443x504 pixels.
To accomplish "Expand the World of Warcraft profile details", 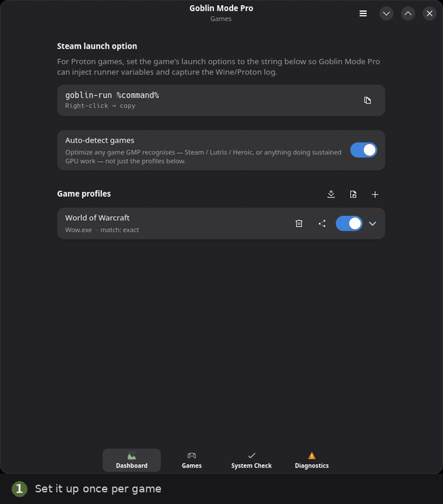I will pyautogui.click(x=372, y=223).
